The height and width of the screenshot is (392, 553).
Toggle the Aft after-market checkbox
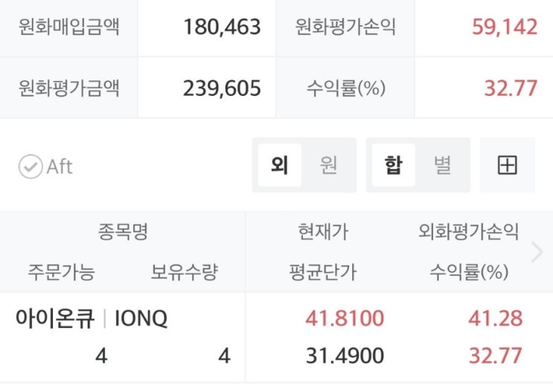(31, 167)
